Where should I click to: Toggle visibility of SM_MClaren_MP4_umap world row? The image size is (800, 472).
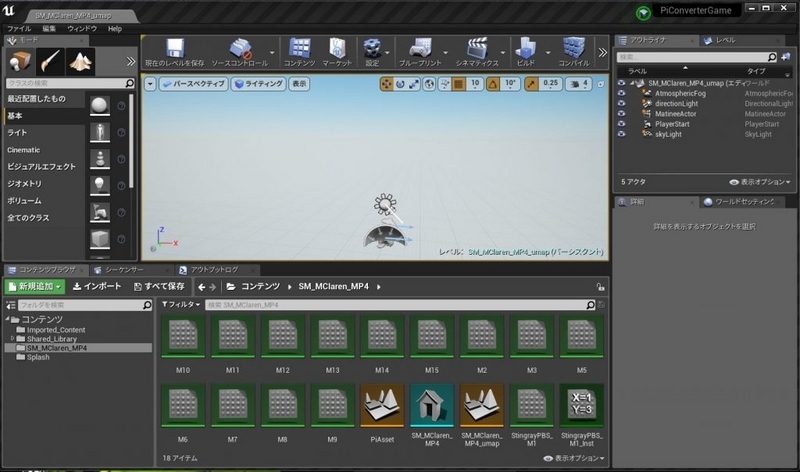(x=621, y=83)
